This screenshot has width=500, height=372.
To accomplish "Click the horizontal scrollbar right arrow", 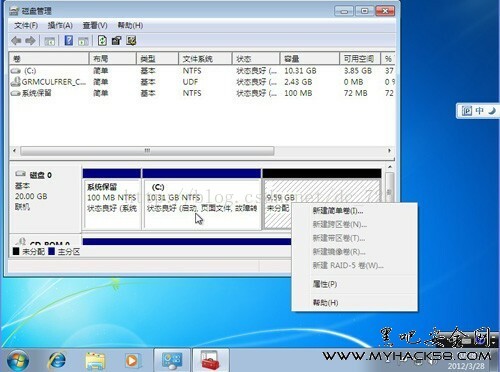I will (390, 151).
